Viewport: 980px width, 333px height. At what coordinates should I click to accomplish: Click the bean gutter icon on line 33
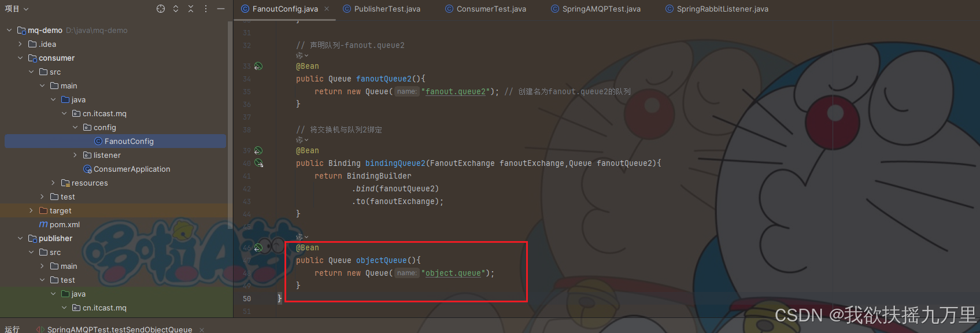coord(258,66)
